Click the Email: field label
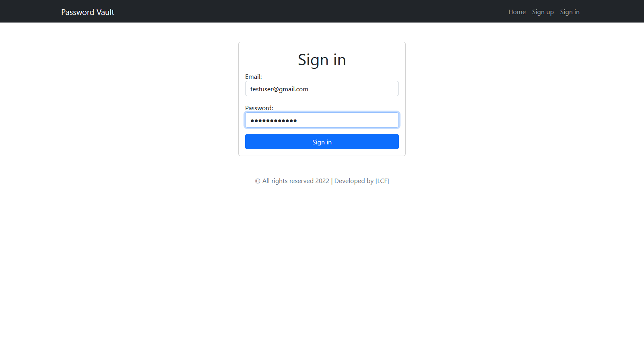This screenshot has height=362, width=644. click(254, 76)
